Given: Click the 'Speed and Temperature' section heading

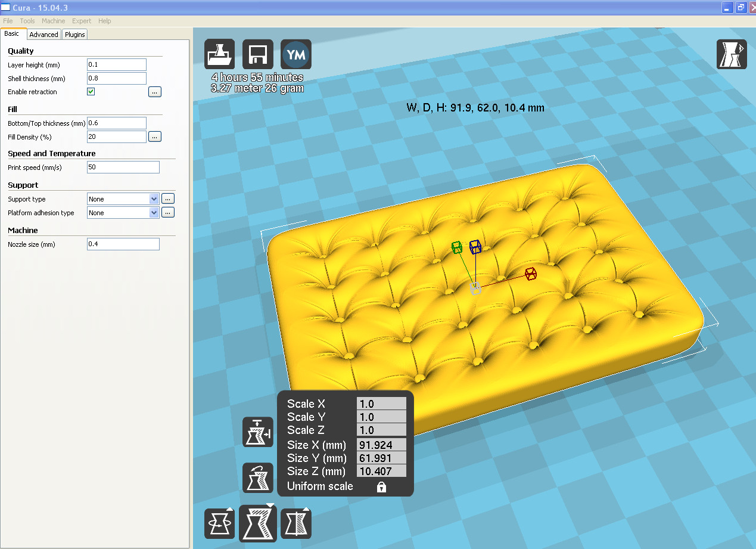Looking at the screenshot, I should click(x=52, y=153).
